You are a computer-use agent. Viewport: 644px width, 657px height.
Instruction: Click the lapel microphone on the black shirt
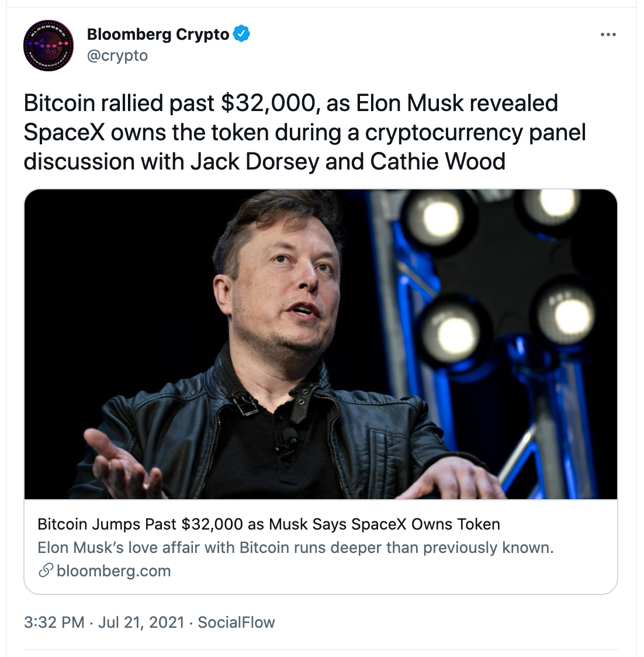click(x=288, y=435)
